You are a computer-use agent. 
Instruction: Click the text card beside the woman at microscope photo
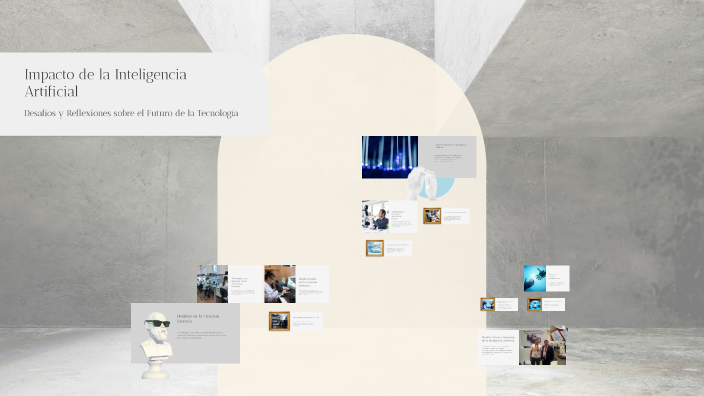312,284
